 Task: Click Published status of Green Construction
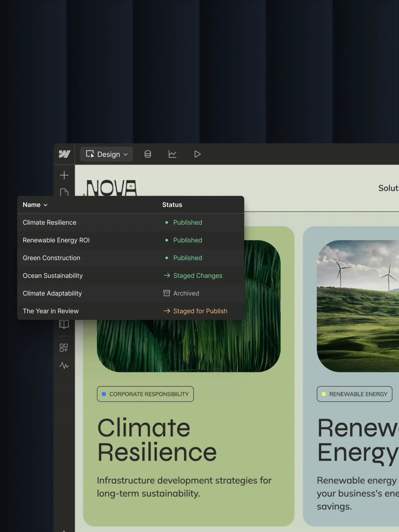pos(184,258)
